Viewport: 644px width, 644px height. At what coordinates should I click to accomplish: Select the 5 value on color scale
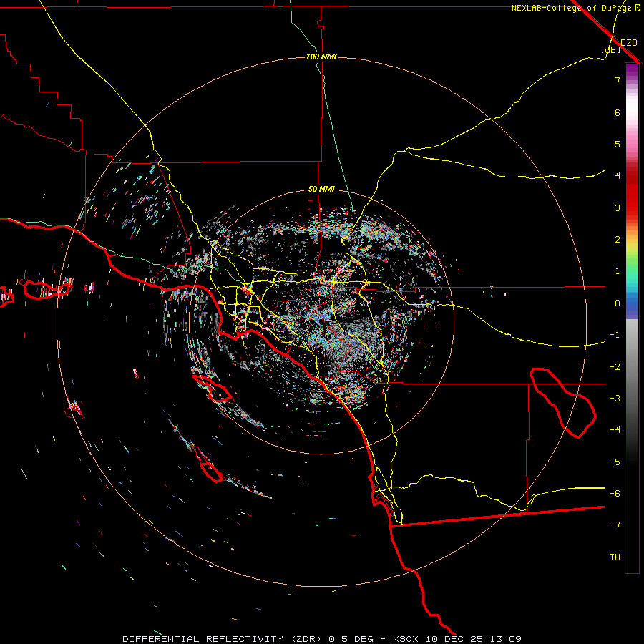pyautogui.click(x=618, y=144)
